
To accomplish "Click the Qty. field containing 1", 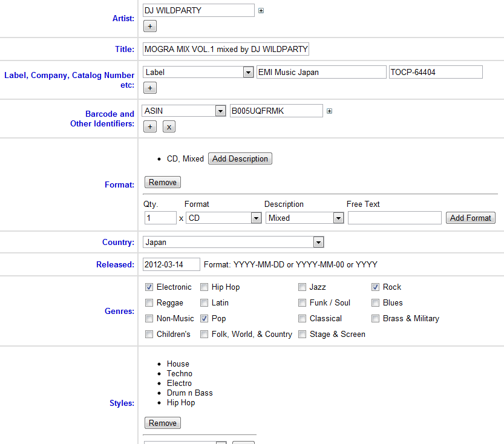I will click(x=160, y=218).
